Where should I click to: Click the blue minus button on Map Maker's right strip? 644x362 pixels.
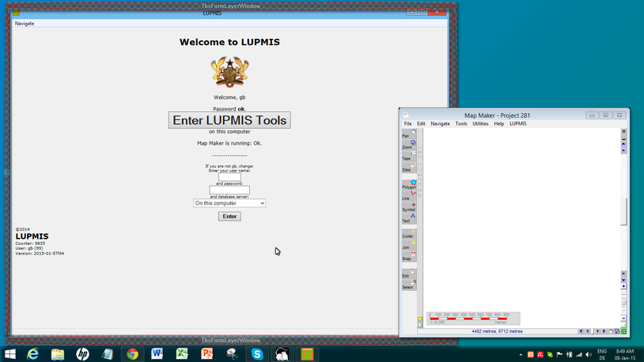[623, 318]
